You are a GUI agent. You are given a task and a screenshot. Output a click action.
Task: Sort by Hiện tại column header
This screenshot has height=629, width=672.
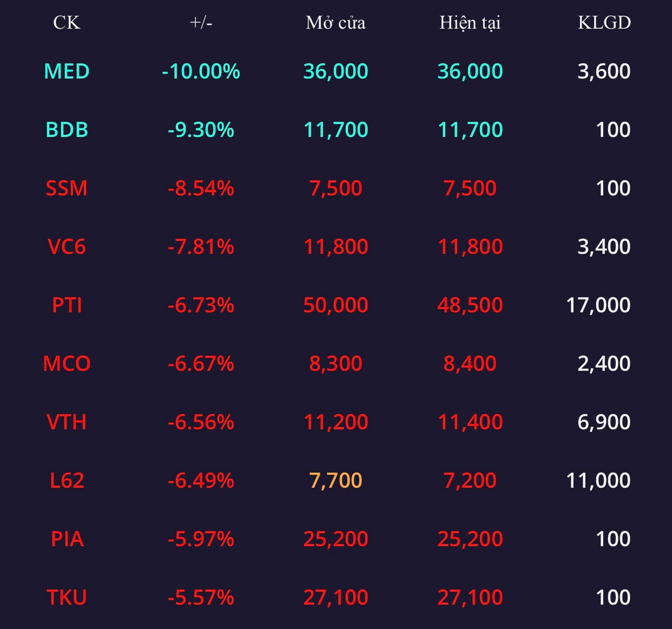470,23
